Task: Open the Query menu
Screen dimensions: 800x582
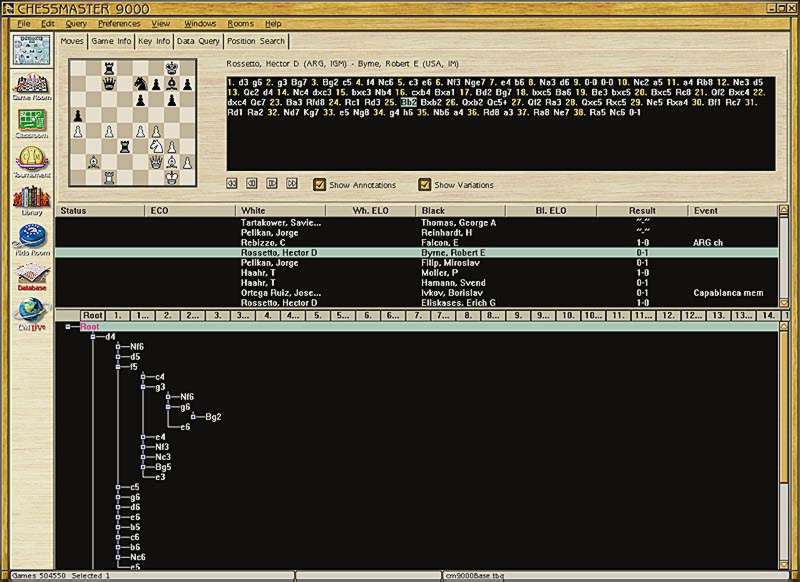Action: (x=76, y=23)
